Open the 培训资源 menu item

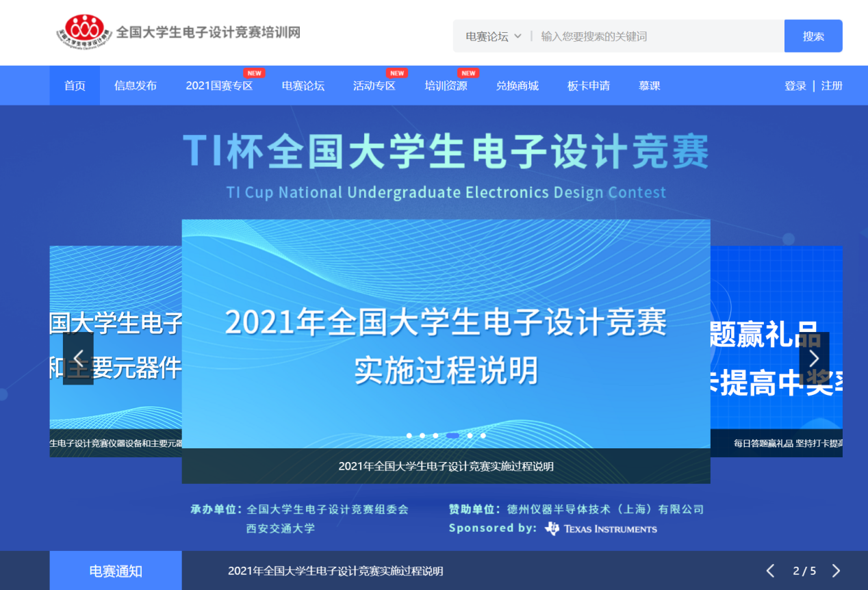(446, 86)
